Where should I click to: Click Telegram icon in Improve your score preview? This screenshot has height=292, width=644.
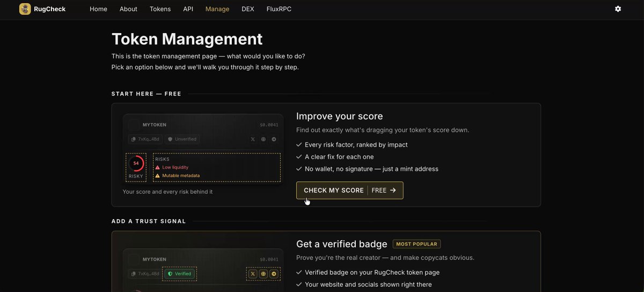pyautogui.click(x=274, y=139)
